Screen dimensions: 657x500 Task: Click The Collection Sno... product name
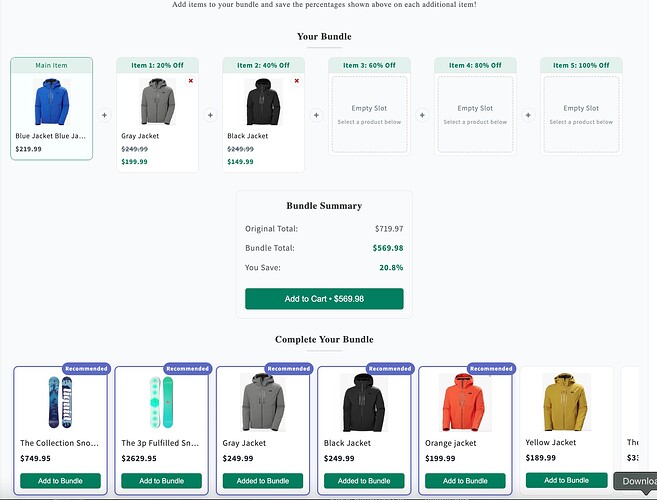click(59, 443)
